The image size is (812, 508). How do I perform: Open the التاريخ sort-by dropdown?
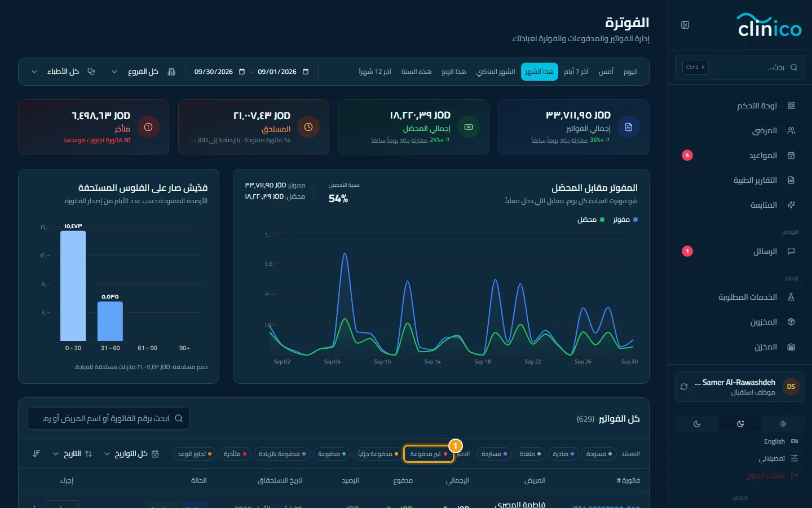click(x=72, y=454)
